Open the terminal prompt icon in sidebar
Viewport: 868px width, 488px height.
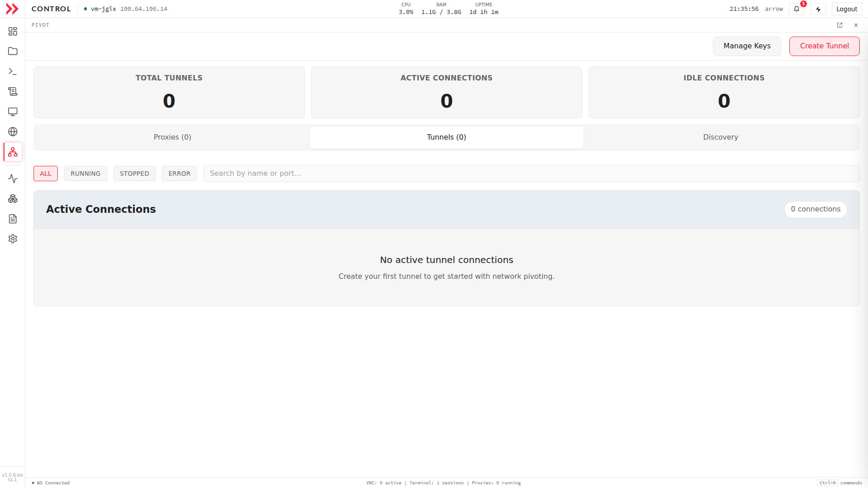[13, 71]
